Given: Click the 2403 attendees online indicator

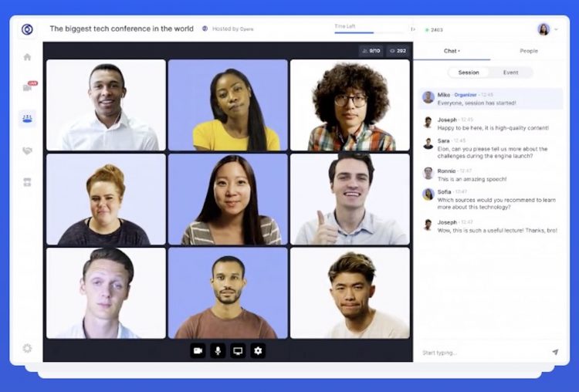Looking at the screenshot, I should pos(434,30).
